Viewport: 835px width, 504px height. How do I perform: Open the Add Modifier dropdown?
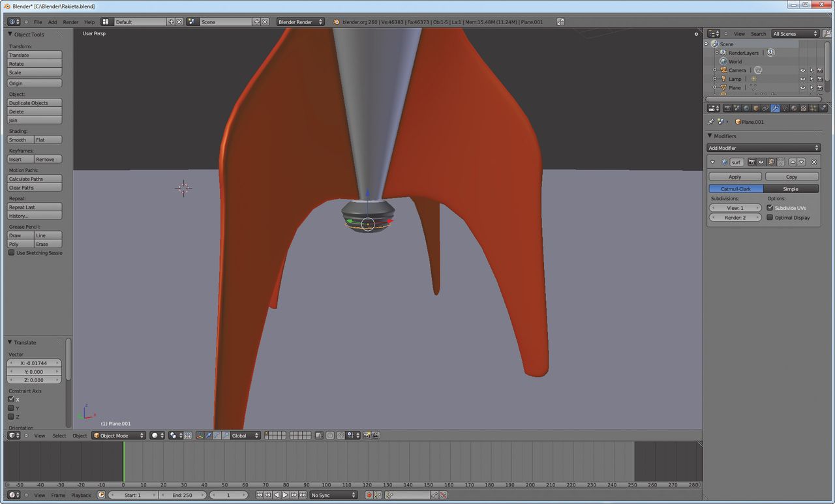(x=764, y=148)
